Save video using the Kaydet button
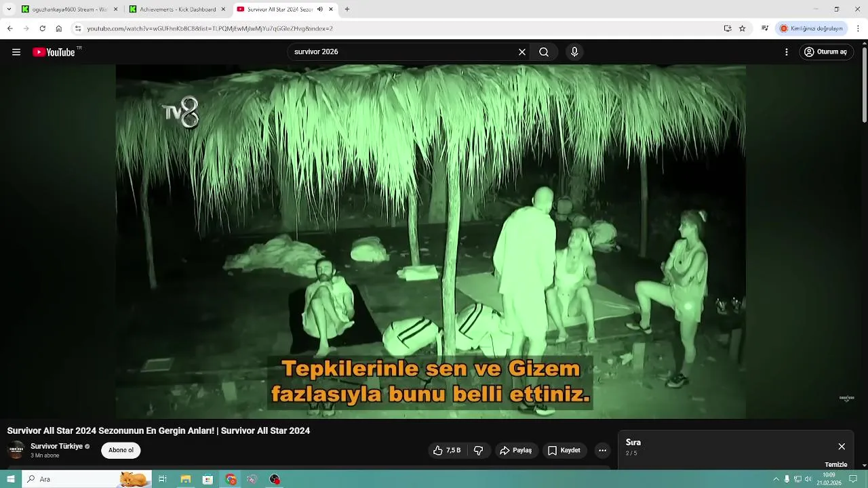Screen dimensions: 868x488 pyautogui.click(x=564, y=451)
